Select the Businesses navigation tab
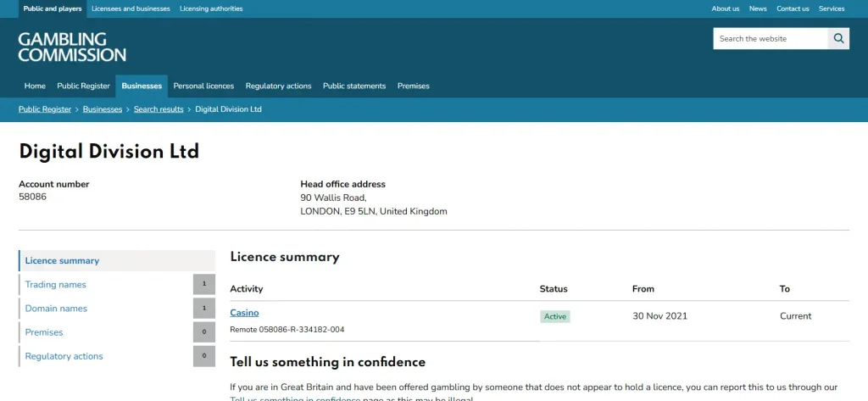Viewport: 868px width, 401px height. (x=142, y=86)
